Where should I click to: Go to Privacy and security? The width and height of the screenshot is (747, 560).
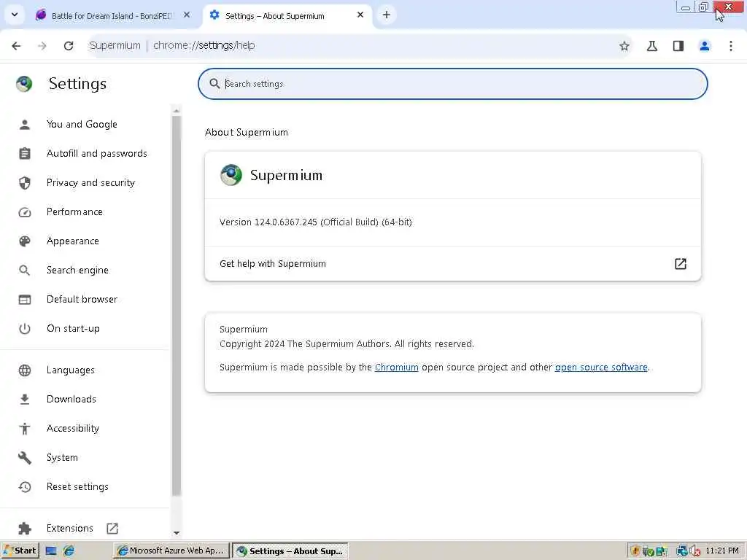(90, 183)
